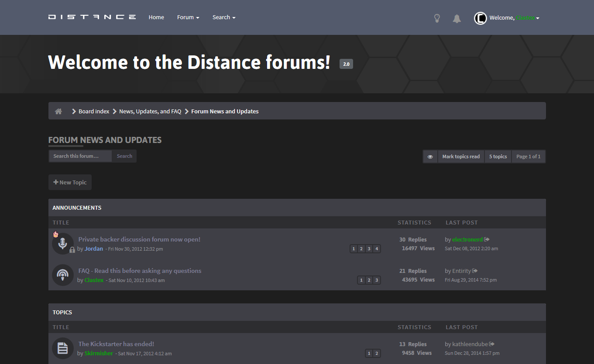Open the Distance logo in the navbar
Image resolution: width=594 pixels, height=364 pixels.
[92, 17]
